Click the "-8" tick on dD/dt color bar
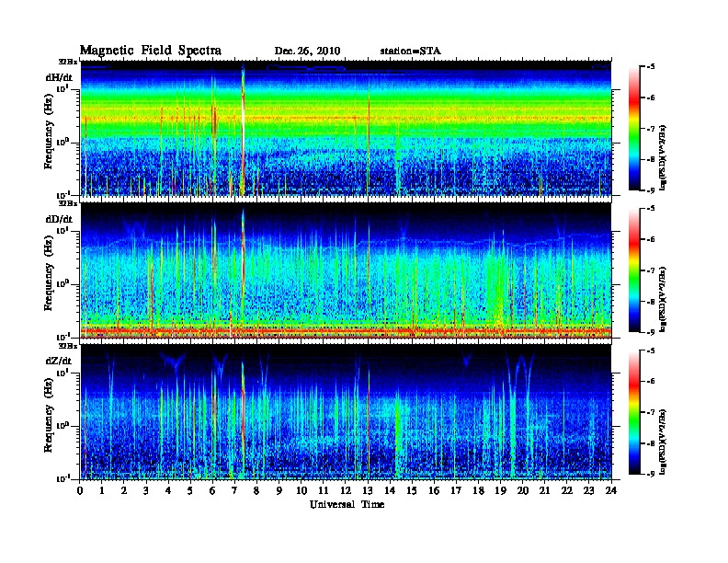The height and width of the screenshot is (563, 728). 651,302
